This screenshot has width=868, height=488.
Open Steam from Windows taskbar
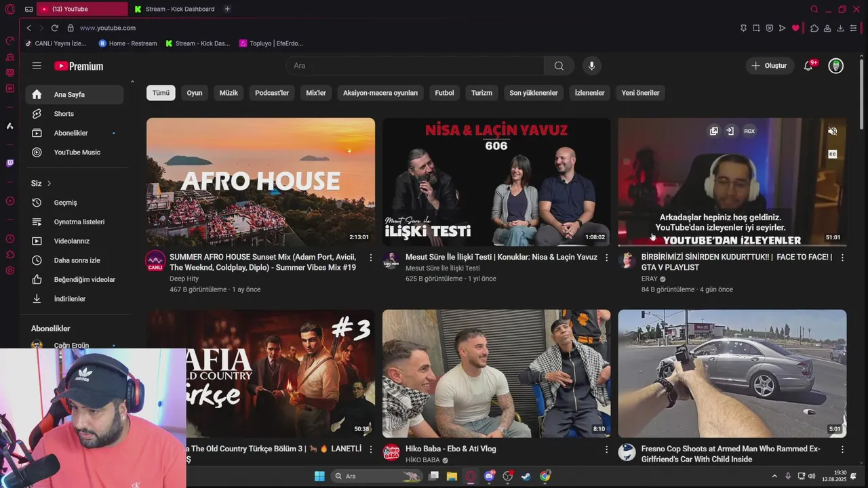click(x=526, y=476)
